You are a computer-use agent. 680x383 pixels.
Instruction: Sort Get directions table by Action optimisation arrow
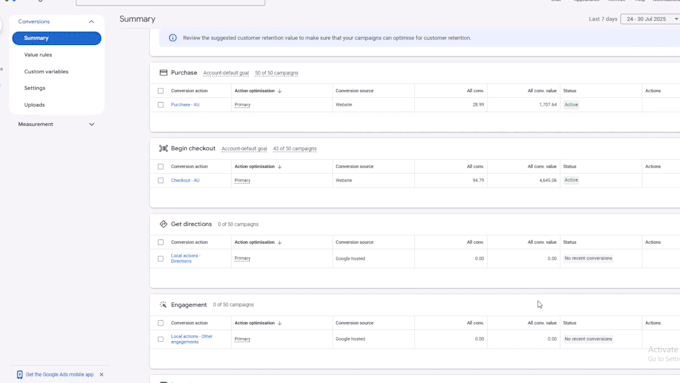(x=280, y=242)
